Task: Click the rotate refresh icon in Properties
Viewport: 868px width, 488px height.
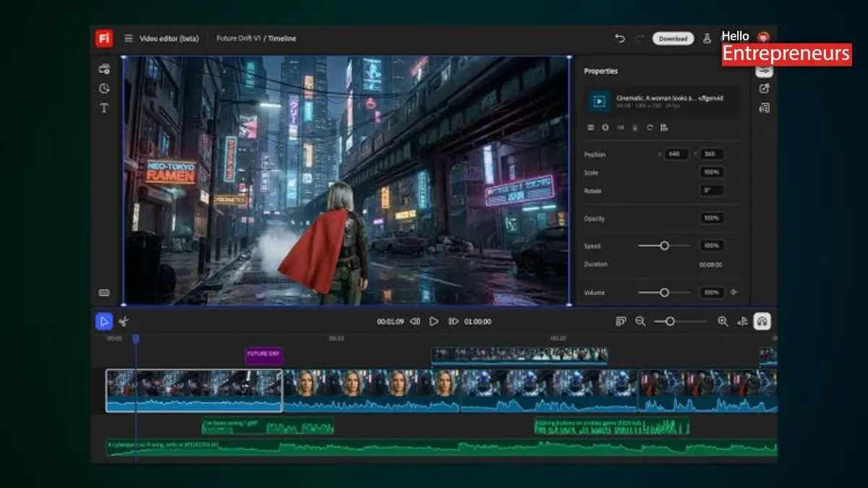Action: 650,127
